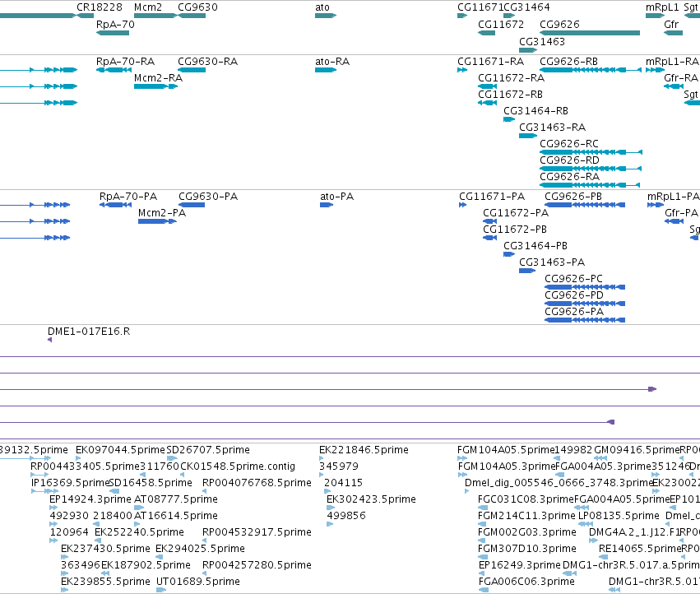The image size is (700, 594).
Task: Click the Gfr-PA protein label
Action: [x=681, y=213]
